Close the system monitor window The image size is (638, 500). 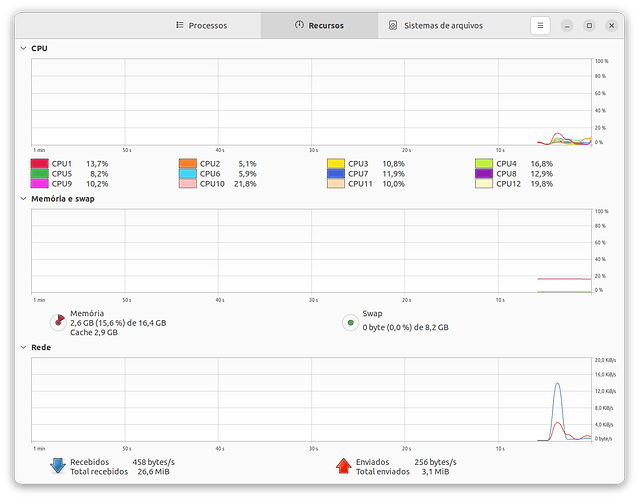point(611,26)
